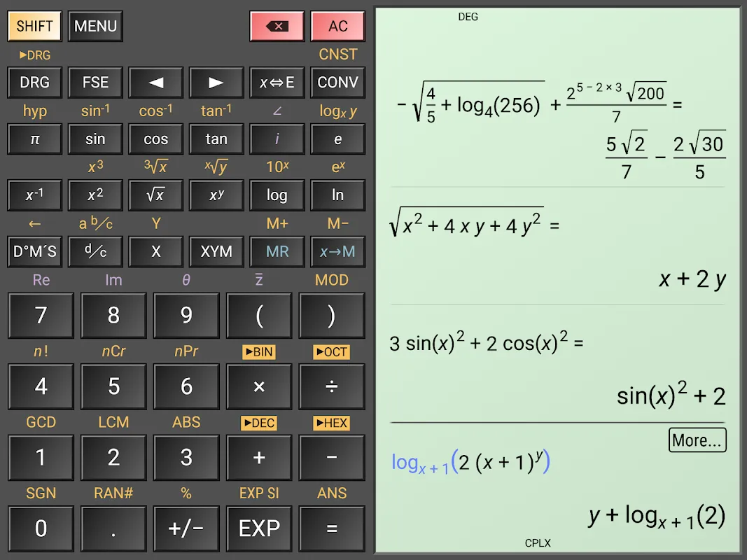
Task: Toggle the FSE display format key
Action: [95, 83]
